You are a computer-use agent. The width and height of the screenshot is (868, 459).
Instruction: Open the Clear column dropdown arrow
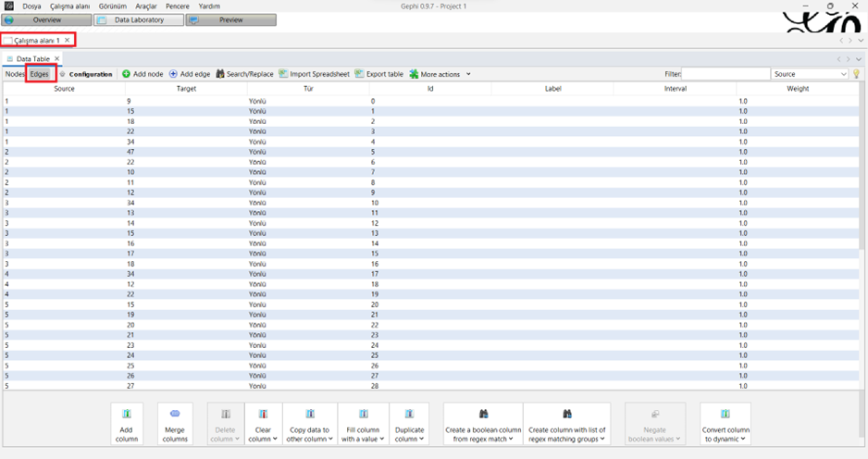point(275,439)
